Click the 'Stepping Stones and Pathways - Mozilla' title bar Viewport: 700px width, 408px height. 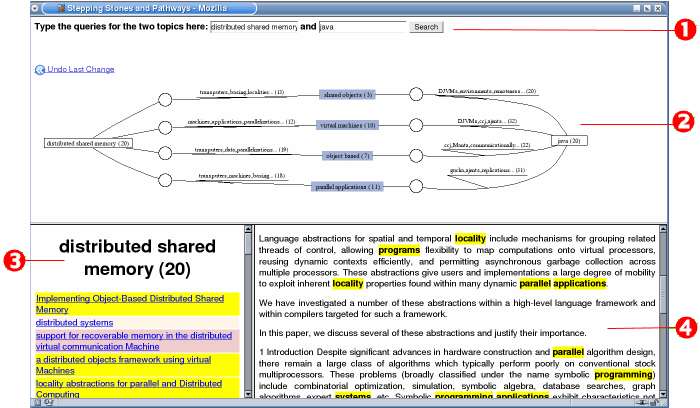pos(147,8)
